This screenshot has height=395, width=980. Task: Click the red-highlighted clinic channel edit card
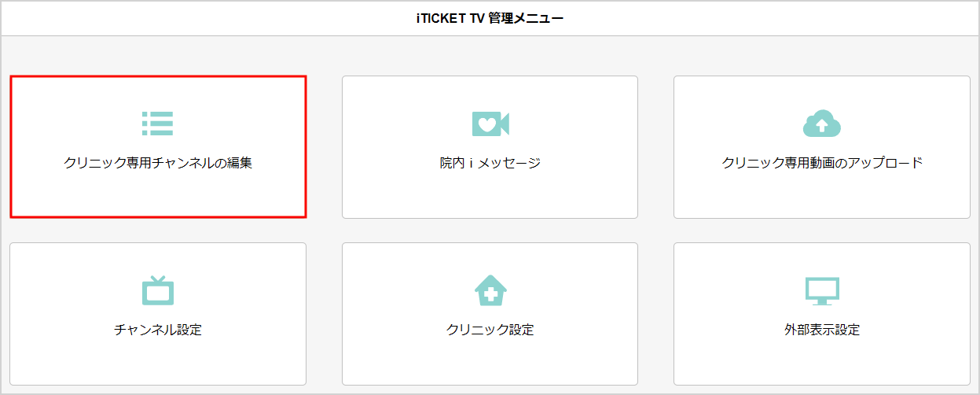click(158, 146)
